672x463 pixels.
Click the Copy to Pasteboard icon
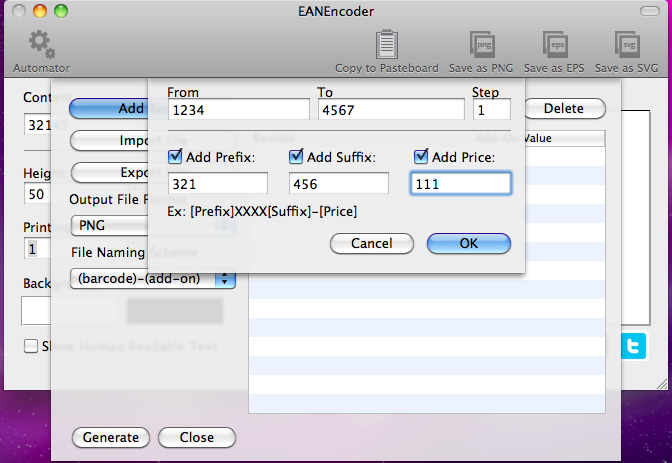tap(387, 44)
